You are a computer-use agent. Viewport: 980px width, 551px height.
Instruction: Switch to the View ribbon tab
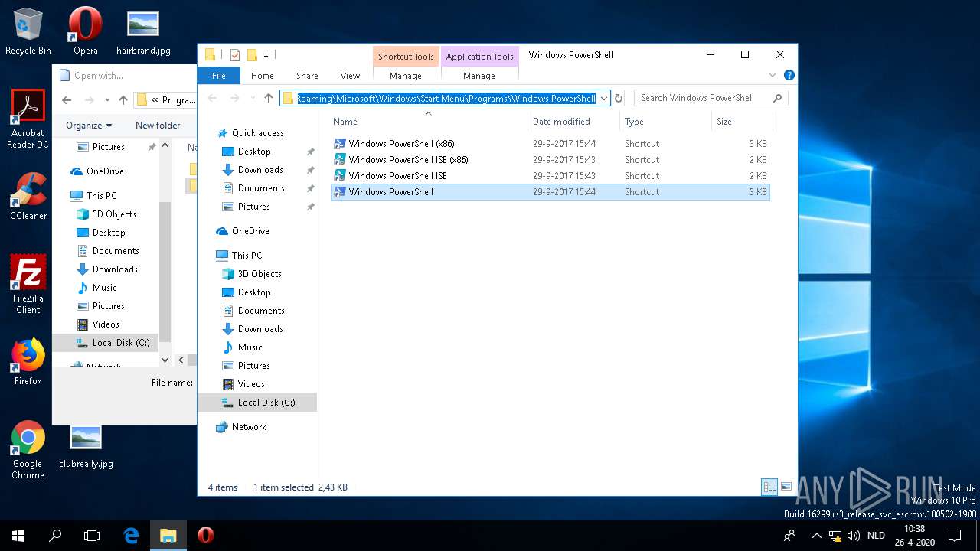[x=350, y=76]
